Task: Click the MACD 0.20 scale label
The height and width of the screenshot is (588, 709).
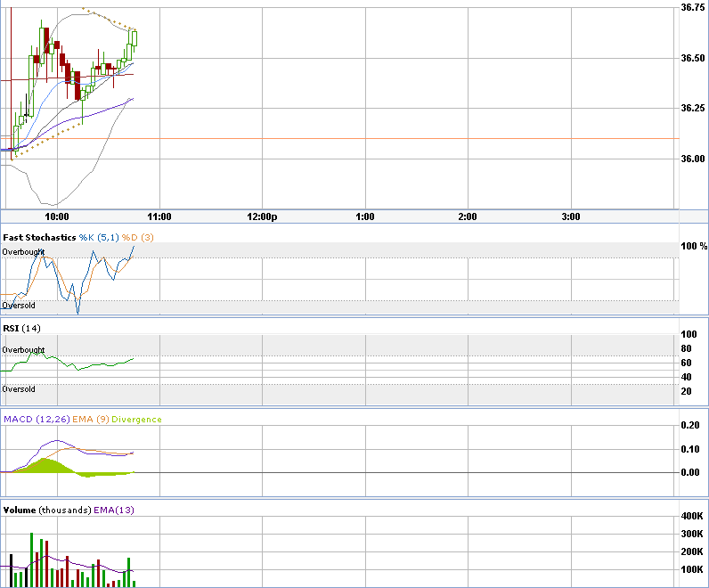Action: (690, 425)
